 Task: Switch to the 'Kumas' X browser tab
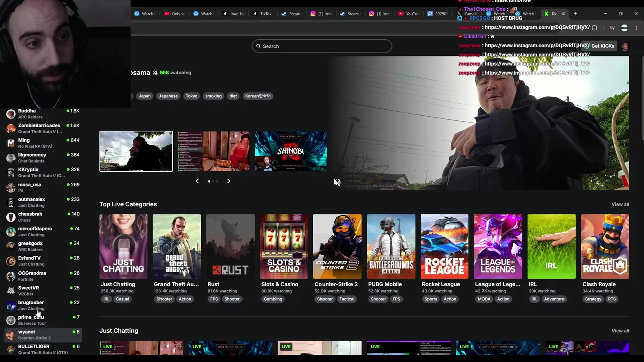coord(467,14)
